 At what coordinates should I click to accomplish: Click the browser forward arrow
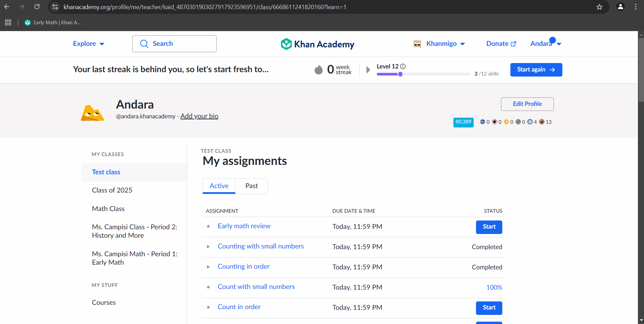click(x=22, y=7)
